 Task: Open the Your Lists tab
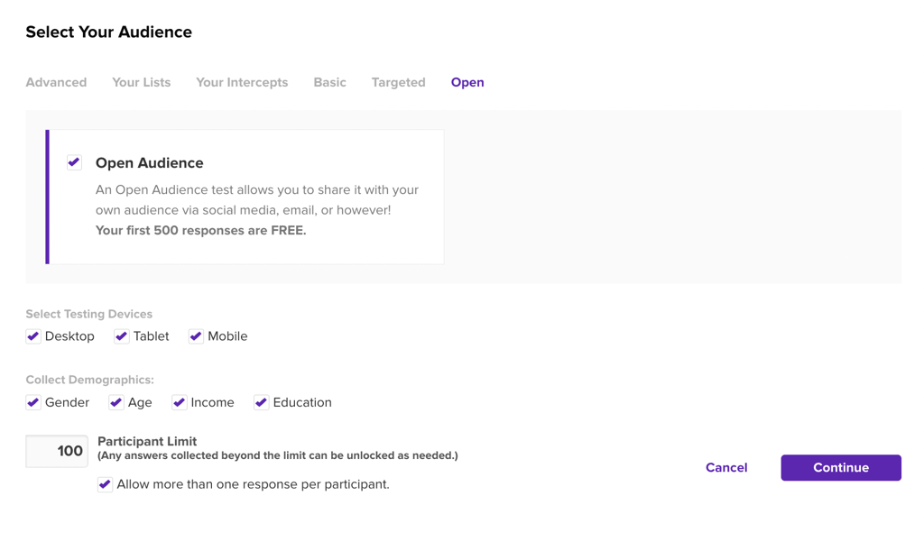click(x=141, y=82)
